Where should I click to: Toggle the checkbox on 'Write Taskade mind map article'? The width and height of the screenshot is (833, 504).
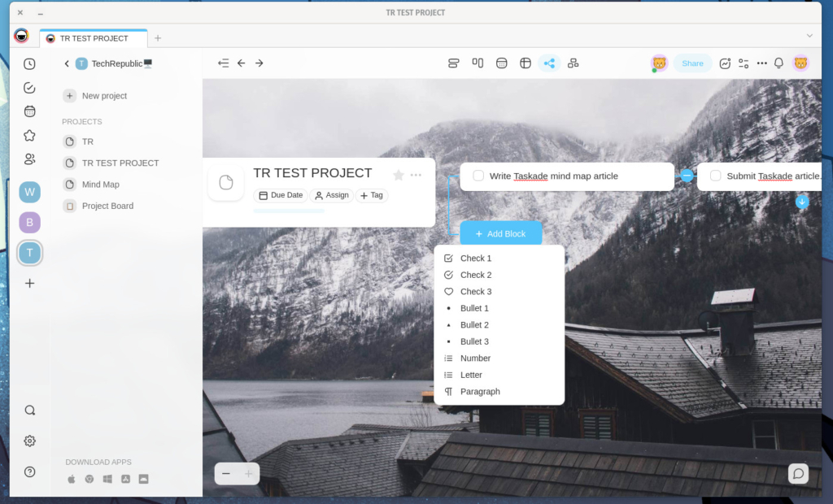click(478, 176)
